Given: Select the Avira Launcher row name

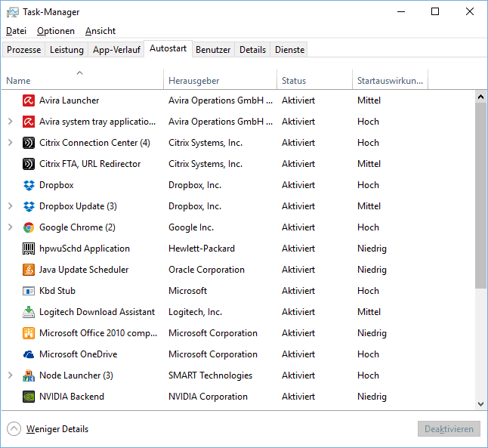Looking at the screenshot, I should click(x=69, y=100).
